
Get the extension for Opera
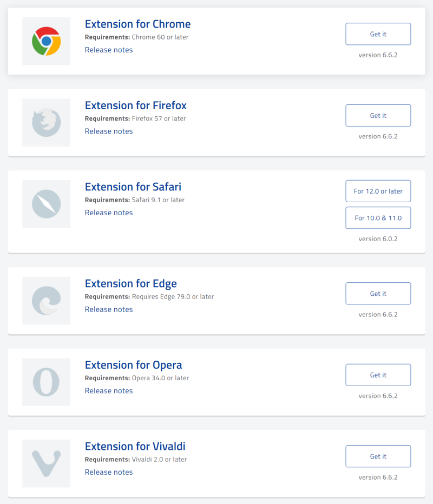378,375
